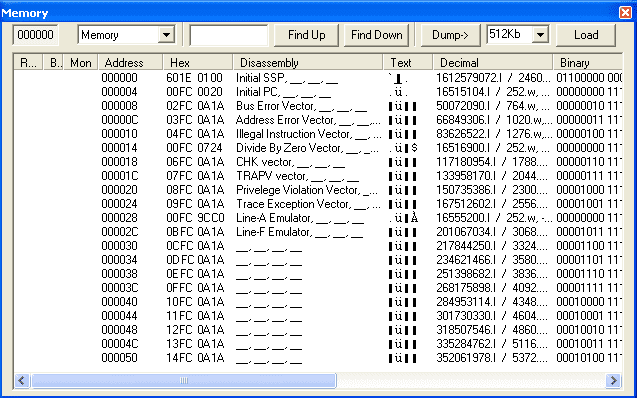Click the address input showing 000000
Viewport: 637px width, 398px height.
(x=35, y=35)
